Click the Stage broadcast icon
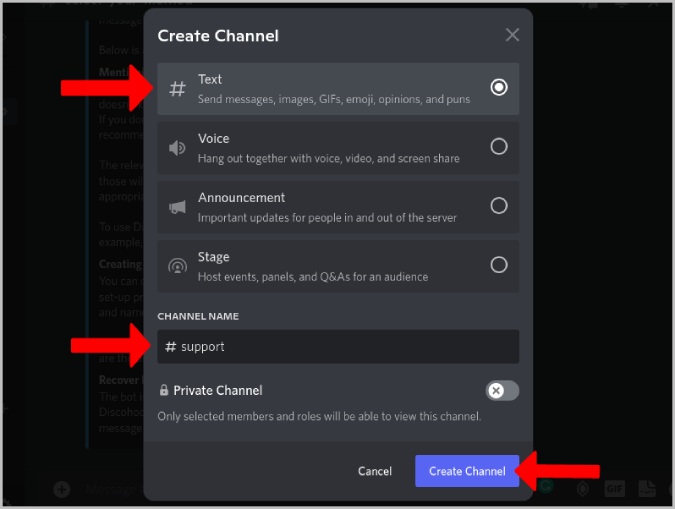This screenshot has height=509, width=675. [177, 266]
